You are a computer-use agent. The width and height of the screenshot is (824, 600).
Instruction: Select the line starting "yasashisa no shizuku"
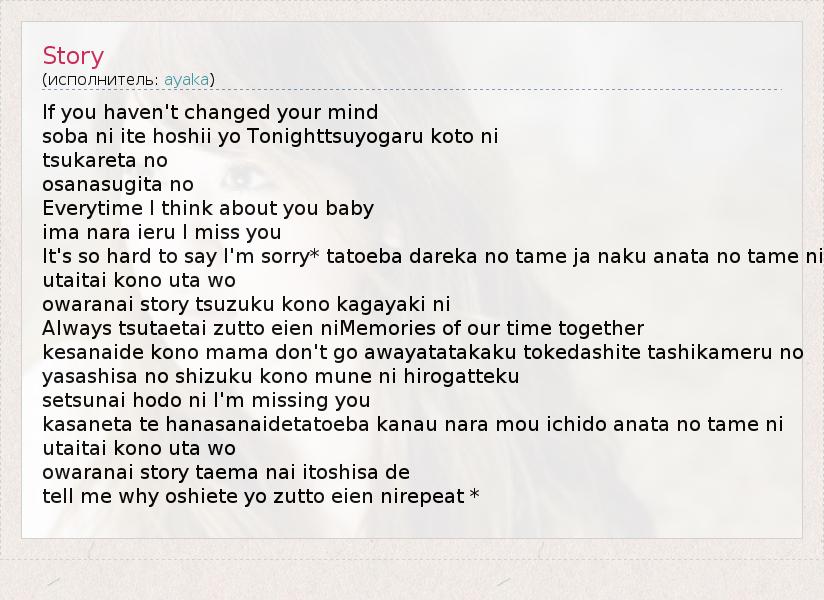coord(280,376)
